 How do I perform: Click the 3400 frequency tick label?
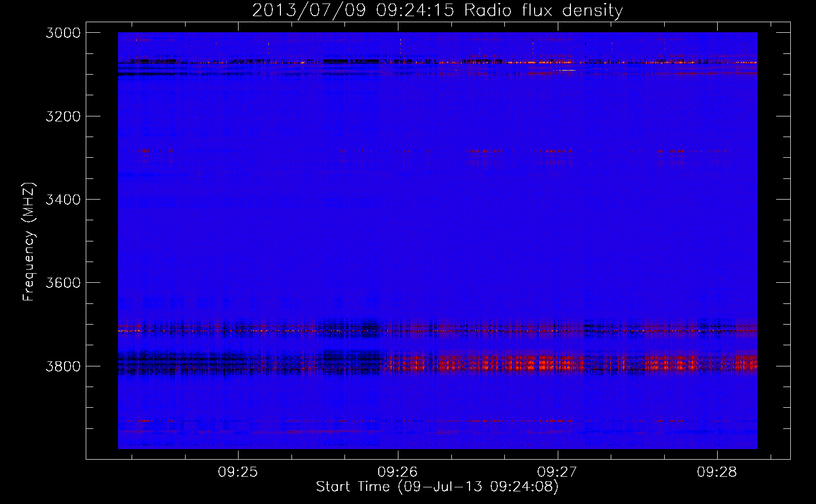click(x=63, y=200)
